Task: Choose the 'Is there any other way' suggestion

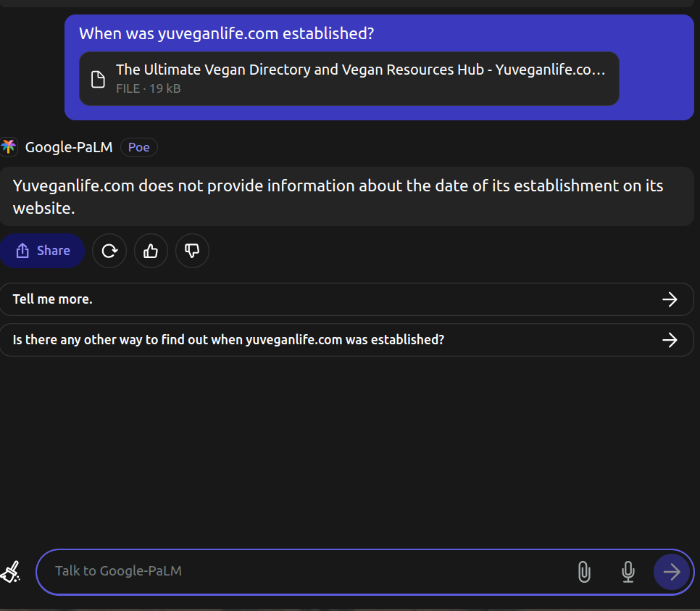Action: [x=346, y=340]
